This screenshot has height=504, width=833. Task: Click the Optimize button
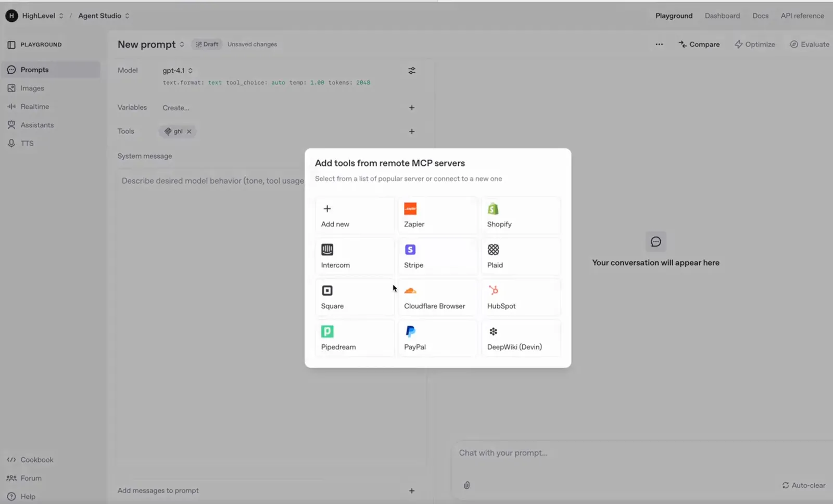coord(755,44)
